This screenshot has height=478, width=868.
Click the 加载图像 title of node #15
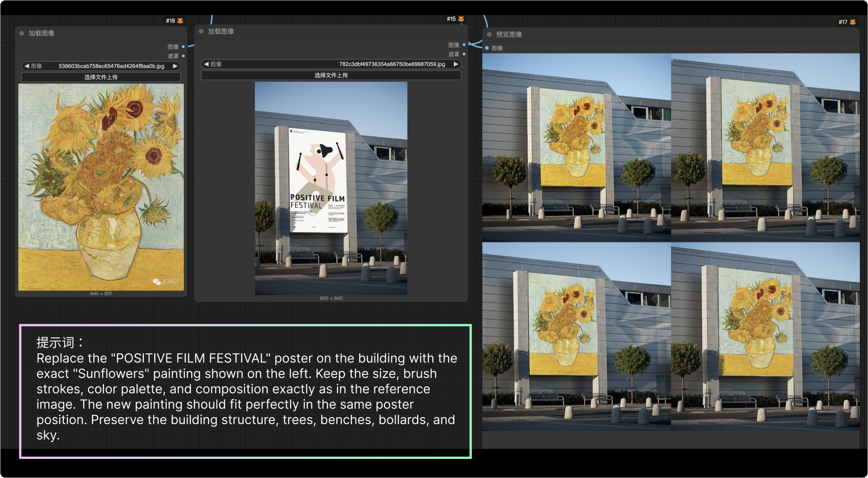pyautogui.click(x=221, y=32)
